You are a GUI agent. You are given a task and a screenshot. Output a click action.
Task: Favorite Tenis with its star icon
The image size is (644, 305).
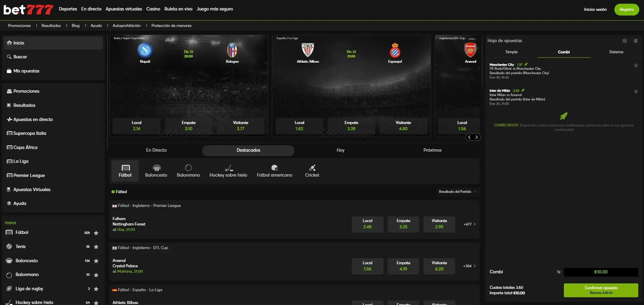pyautogui.click(x=96, y=247)
